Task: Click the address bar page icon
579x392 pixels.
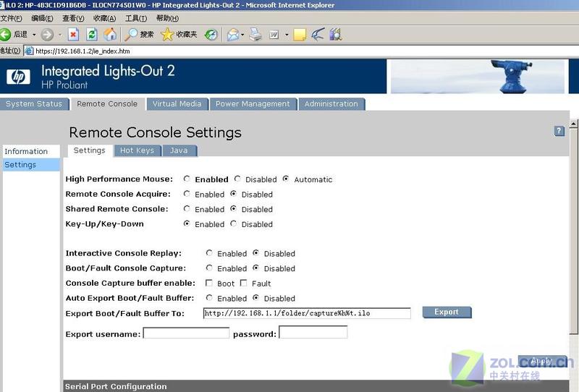Action: pos(29,51)
